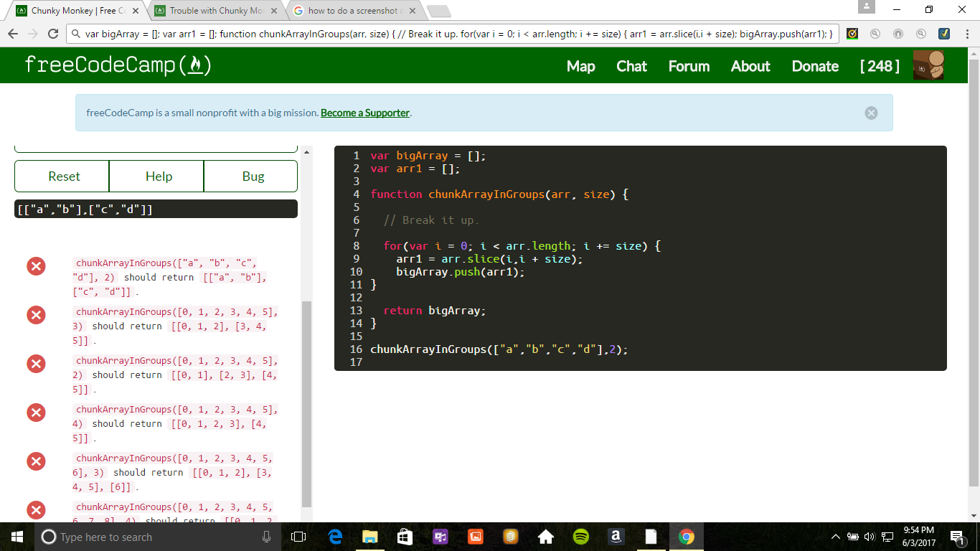Image resolution: width=980 pixels, height=551 pixels.
Task: Click the blue checkmark extension icon
Action: pyautogui.click(x=944, y=34)
